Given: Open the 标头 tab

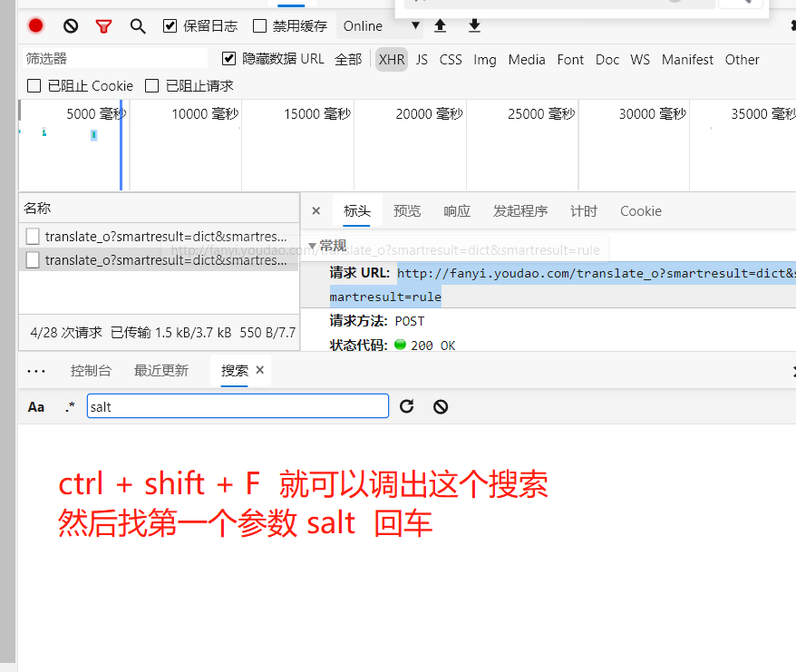Looking at the screenshot, I should (357, 210).
